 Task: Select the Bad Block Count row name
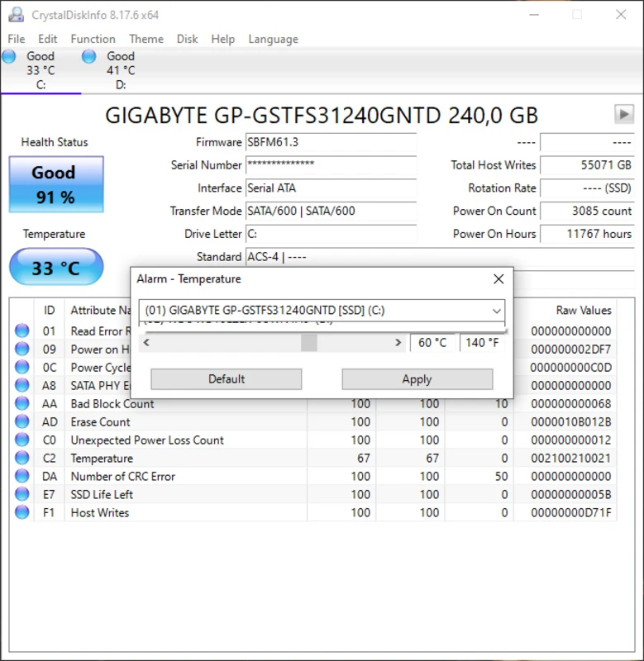tap(112, 404)
